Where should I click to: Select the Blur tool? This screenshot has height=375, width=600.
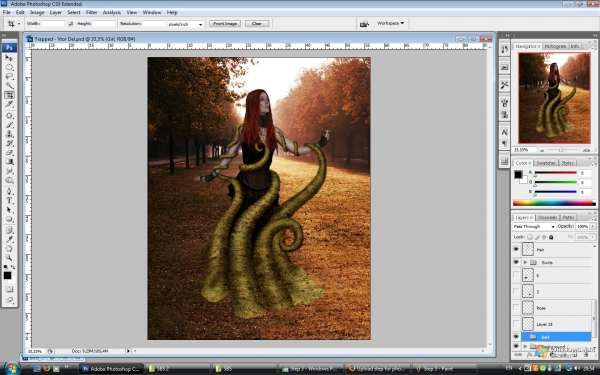pyautogui.click(x=9, y=171)
